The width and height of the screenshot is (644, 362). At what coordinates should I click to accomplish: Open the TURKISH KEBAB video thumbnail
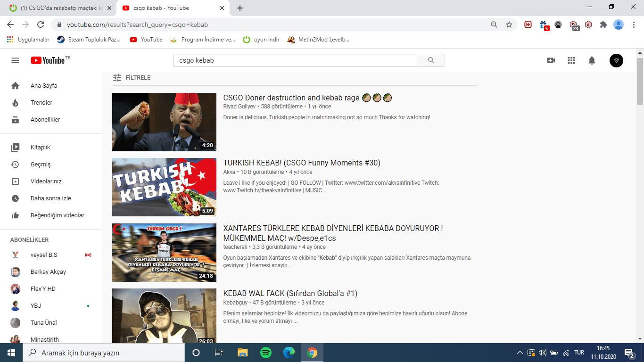tap(164, 187)
